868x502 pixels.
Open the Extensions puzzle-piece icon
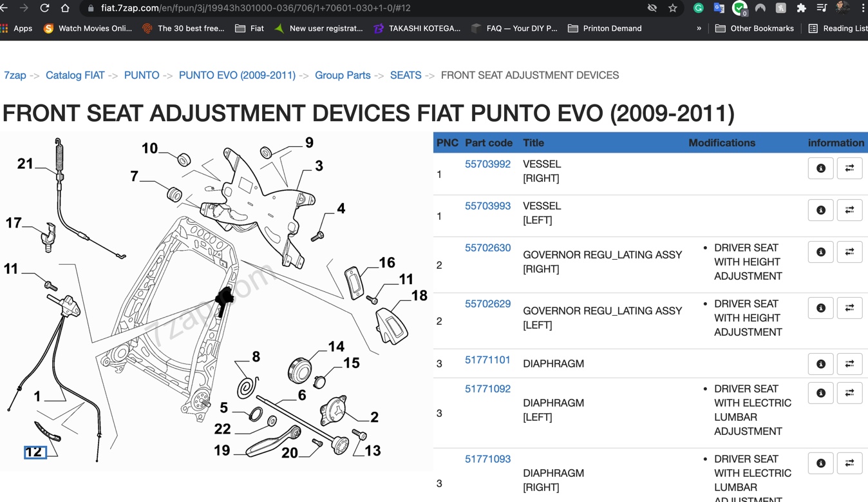801,8
